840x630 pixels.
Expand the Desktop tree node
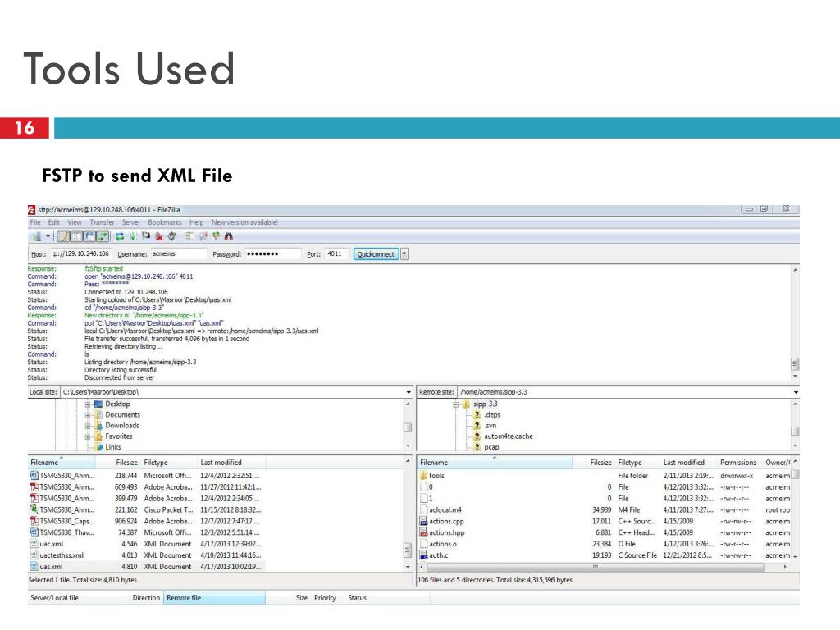click(88, 404)
